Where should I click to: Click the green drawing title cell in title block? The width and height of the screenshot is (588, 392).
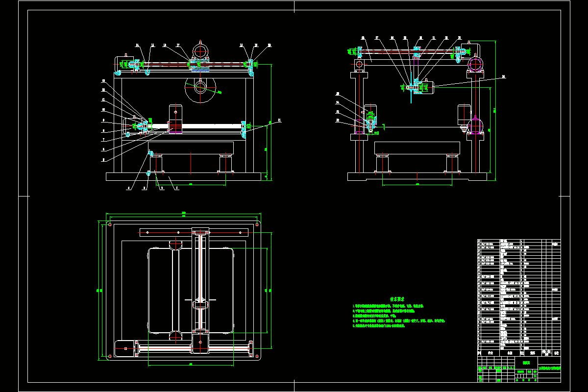point(549,367)
